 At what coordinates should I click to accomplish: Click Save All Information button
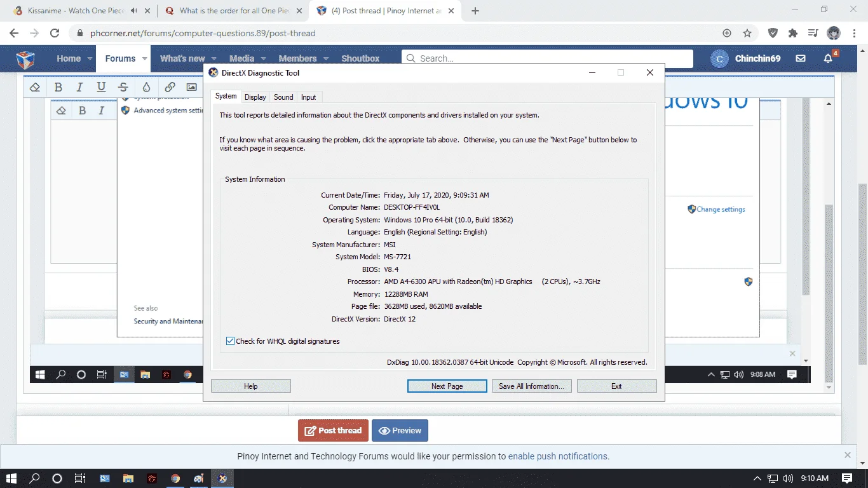531,386
